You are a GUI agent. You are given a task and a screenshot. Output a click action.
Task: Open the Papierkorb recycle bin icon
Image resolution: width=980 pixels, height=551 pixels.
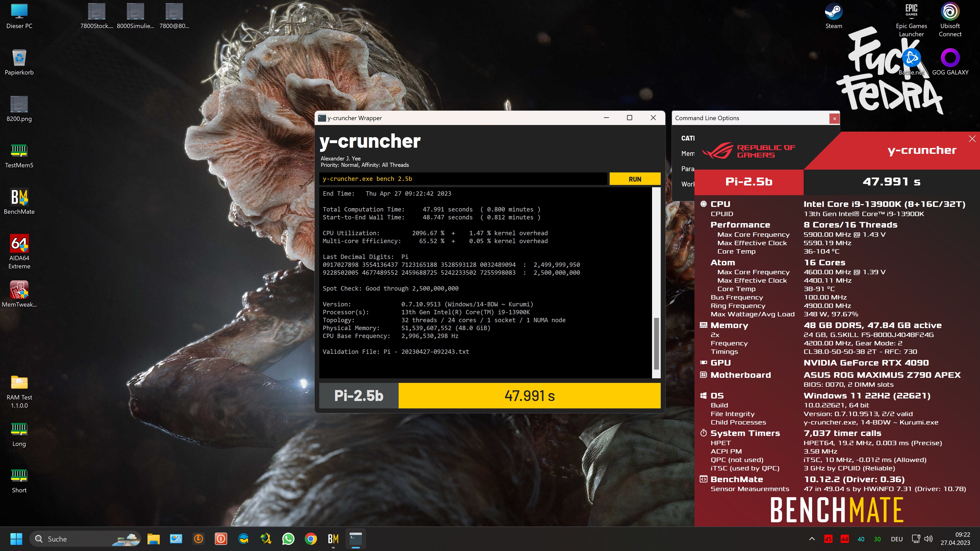[x=19, y=63]
